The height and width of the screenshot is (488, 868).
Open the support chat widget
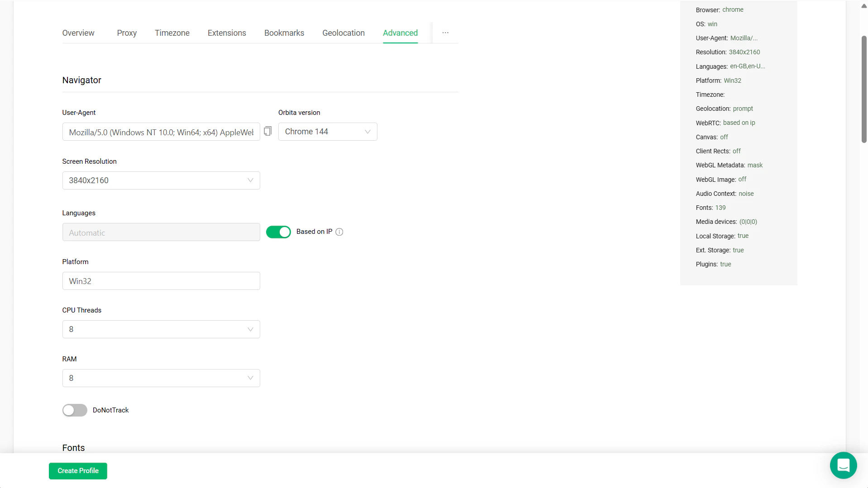pyautogui.click(x=843, y=465)
